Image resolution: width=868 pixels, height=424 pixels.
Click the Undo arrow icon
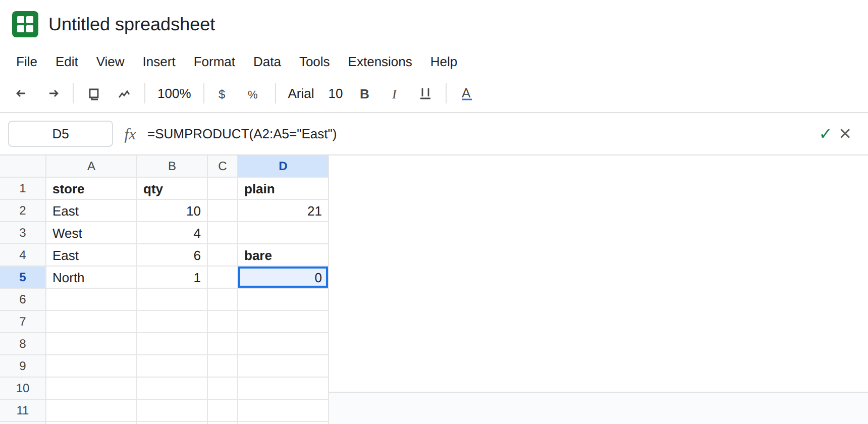point(21,93)
